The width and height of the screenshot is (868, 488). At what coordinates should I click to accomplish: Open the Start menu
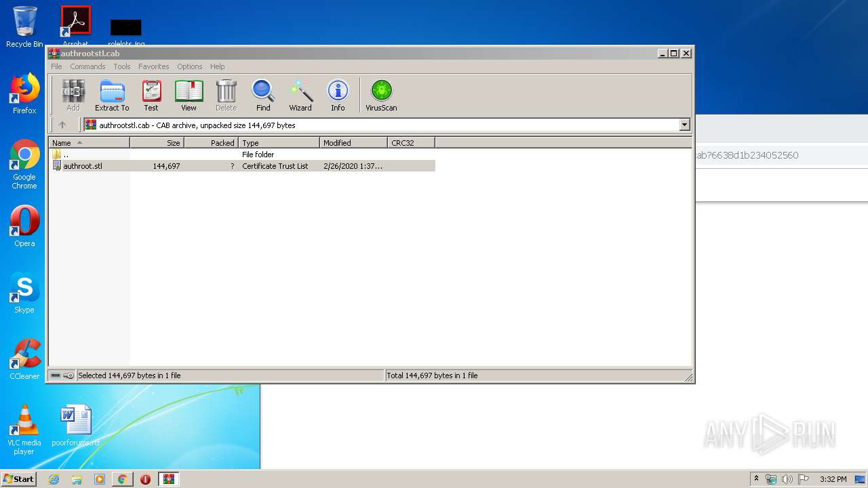18,479
